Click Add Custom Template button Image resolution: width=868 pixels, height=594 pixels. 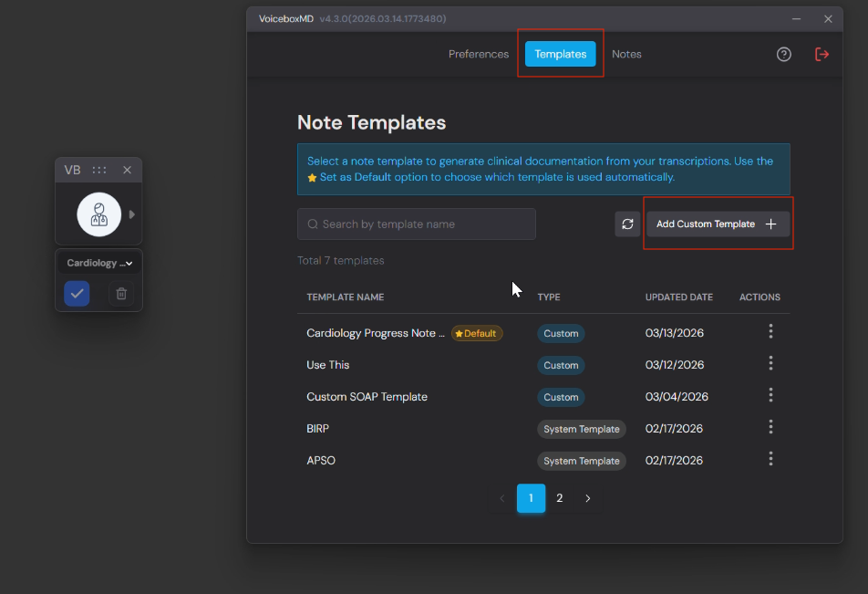click(x=717, y=224)
